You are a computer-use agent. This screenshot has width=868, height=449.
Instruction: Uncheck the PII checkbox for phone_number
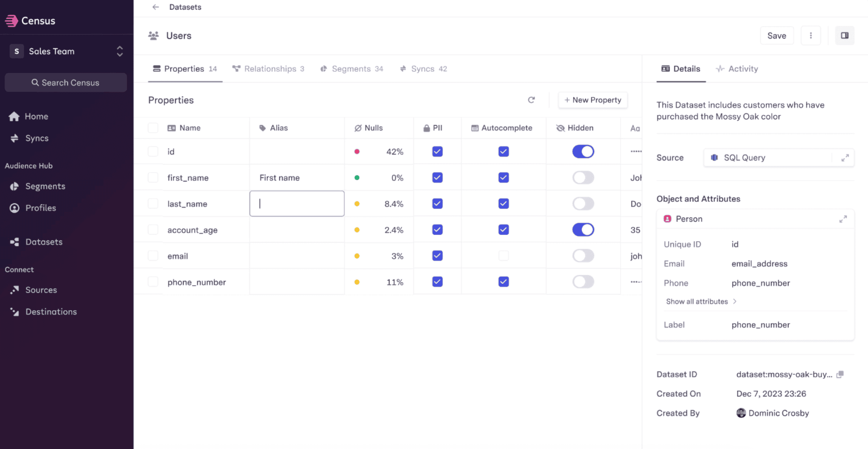click(x=437, y=282)
